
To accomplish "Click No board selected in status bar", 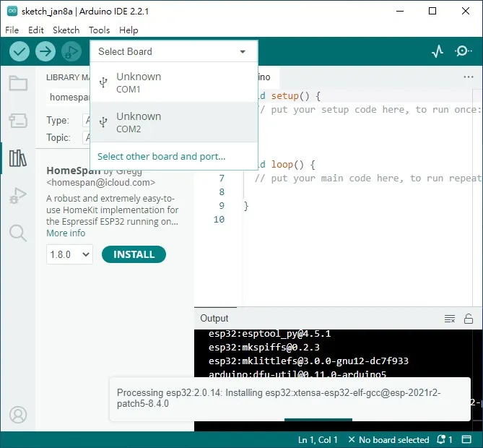I will (x=388, y=439).
